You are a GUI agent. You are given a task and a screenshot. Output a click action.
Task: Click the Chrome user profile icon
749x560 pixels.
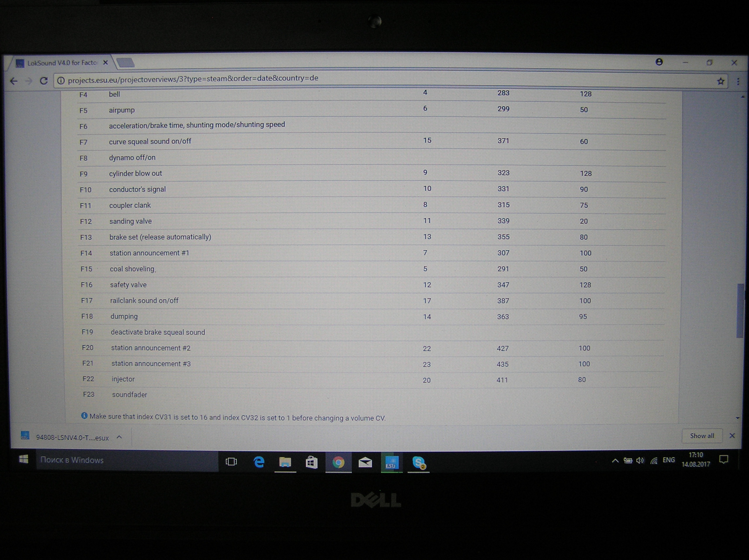659,62
